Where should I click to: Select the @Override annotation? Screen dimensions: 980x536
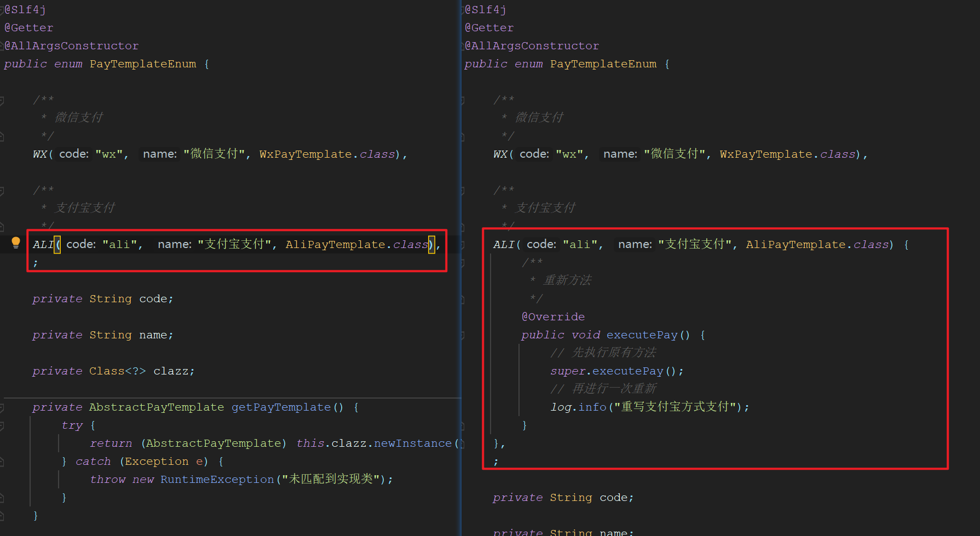(x=553, y=316)
